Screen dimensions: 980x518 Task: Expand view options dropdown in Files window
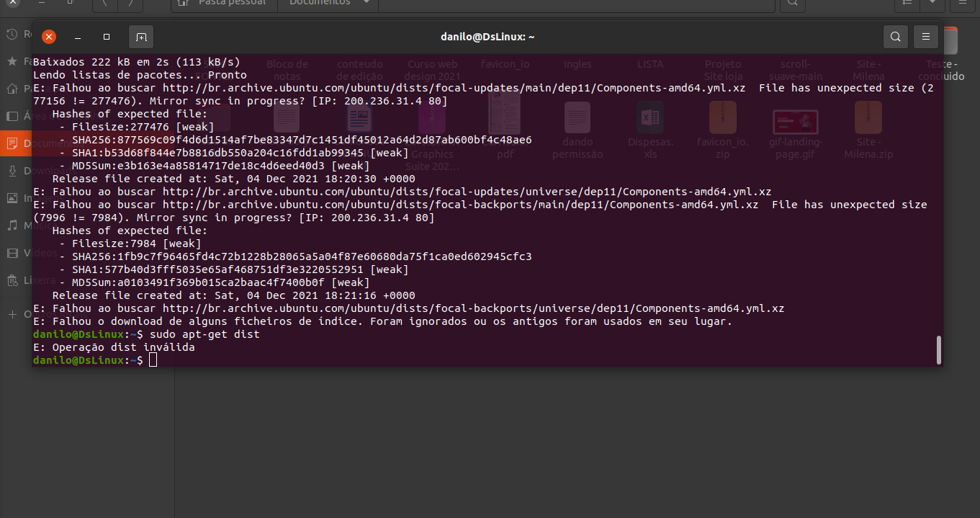pos(932,3)
